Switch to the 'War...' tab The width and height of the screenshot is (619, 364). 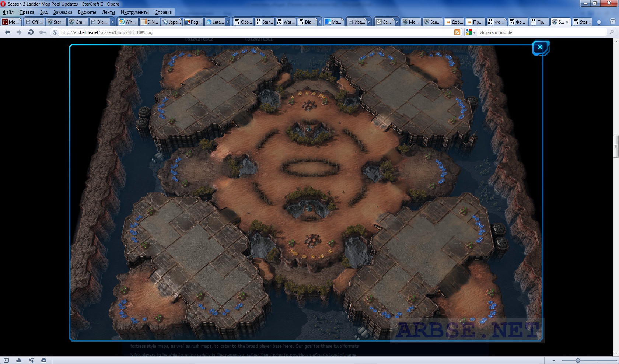click(286, 22)
